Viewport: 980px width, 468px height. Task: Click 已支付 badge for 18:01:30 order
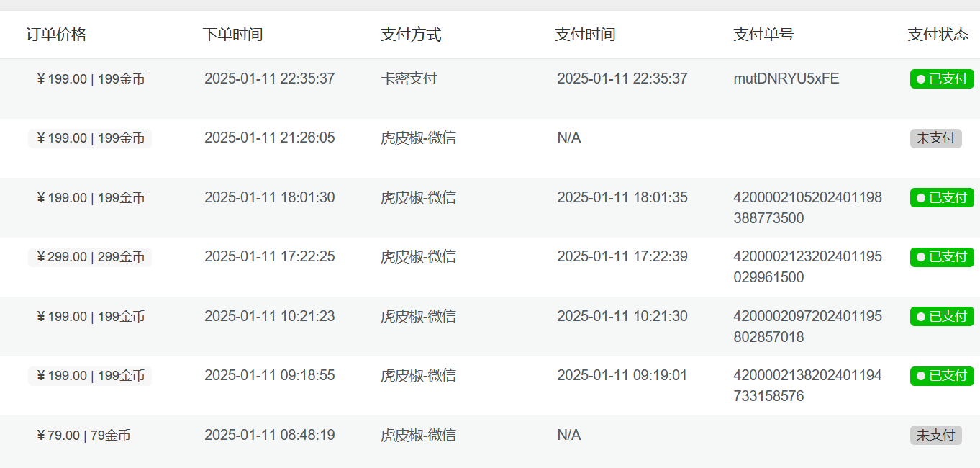(x=942, y=197)
